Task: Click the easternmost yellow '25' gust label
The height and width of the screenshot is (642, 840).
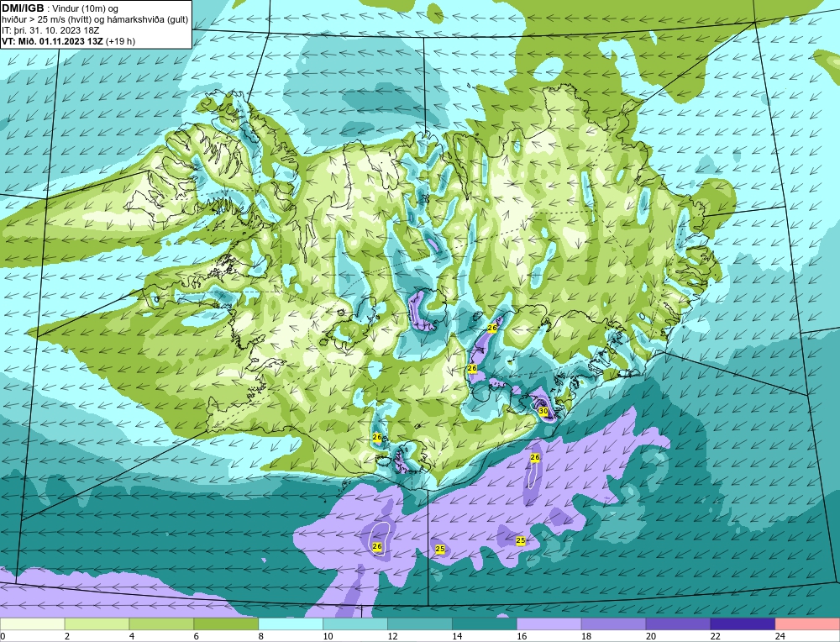Action: (521, 540)
